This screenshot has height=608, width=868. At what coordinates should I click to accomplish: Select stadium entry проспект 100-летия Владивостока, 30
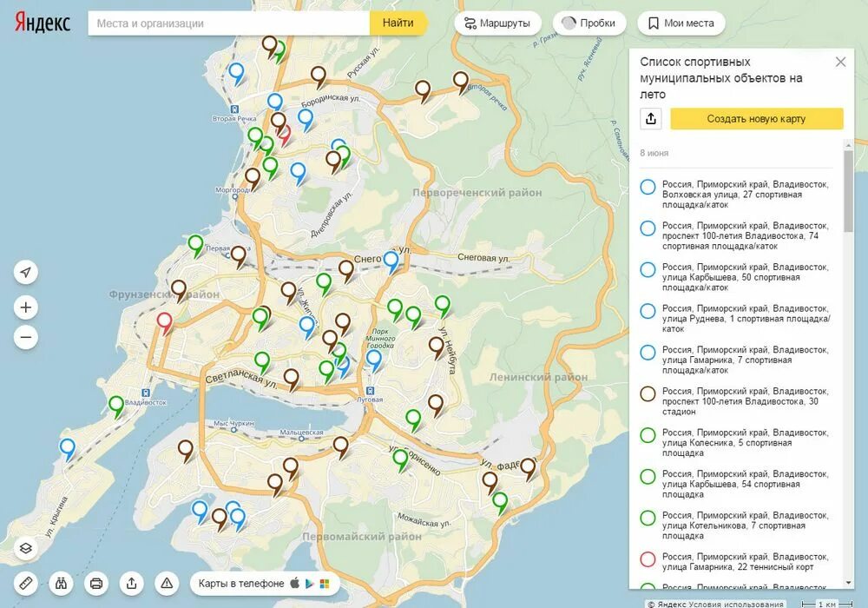(x=736, y=401)
